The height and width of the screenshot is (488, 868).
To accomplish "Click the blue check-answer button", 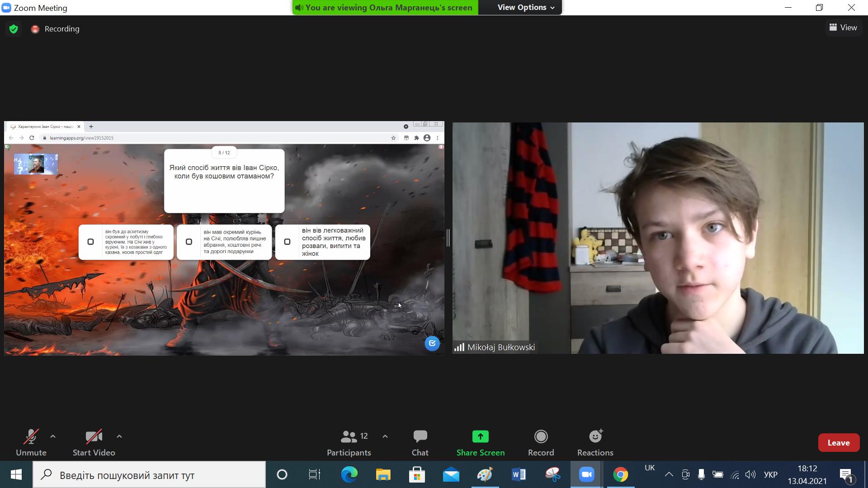I will pos(432,343).
